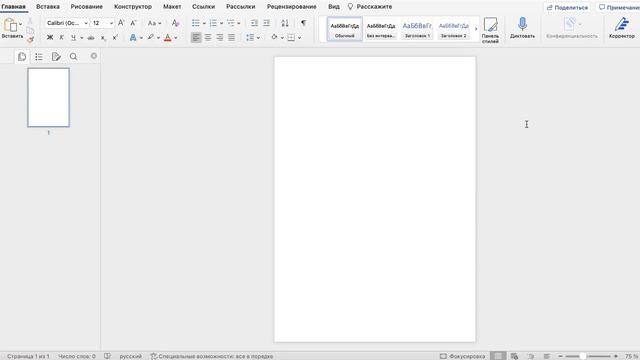Show the reviewing pane tab
640x360 pixels.
(56, 57)
